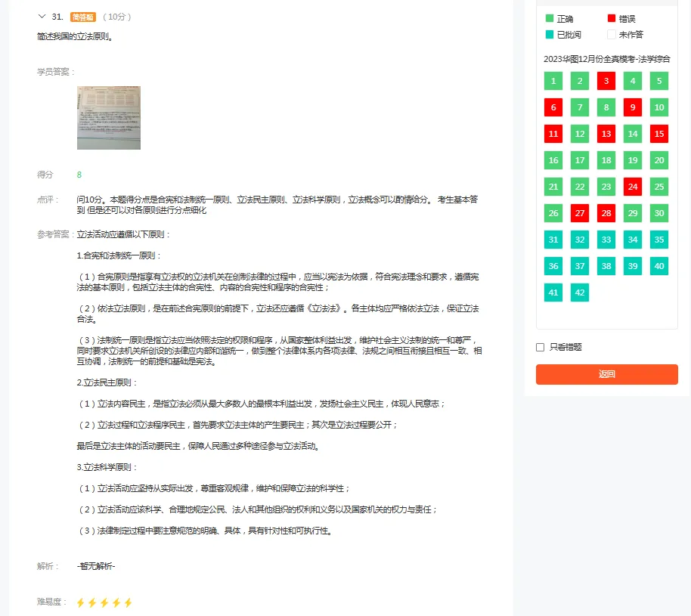View question 30

pos(659,213)
